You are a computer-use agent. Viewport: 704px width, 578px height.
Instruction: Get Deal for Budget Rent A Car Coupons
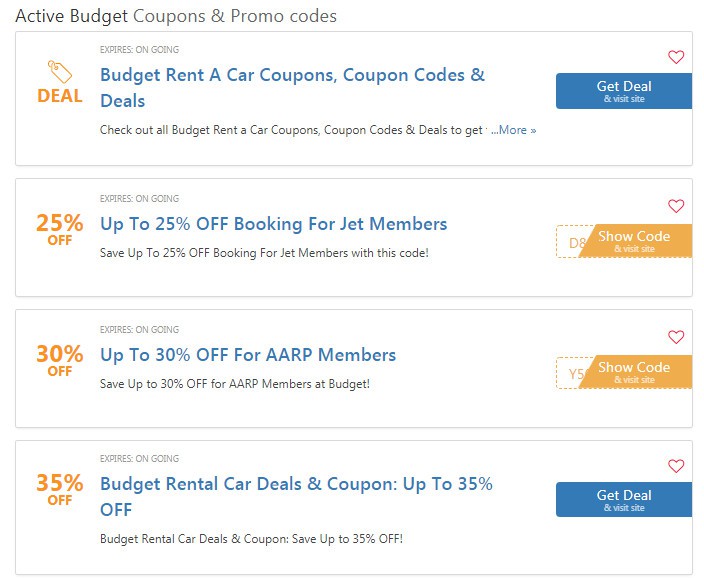click(x=624, y=91)
